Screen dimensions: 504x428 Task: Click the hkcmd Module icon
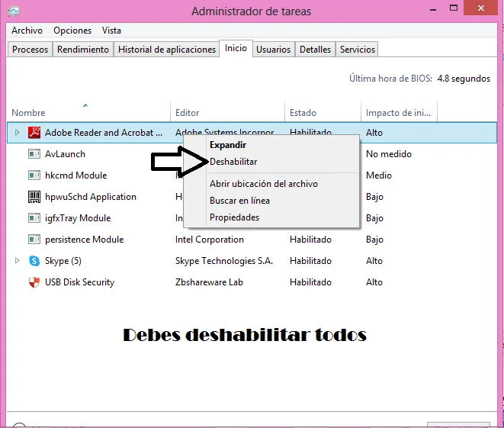click(x=34, y=175)
